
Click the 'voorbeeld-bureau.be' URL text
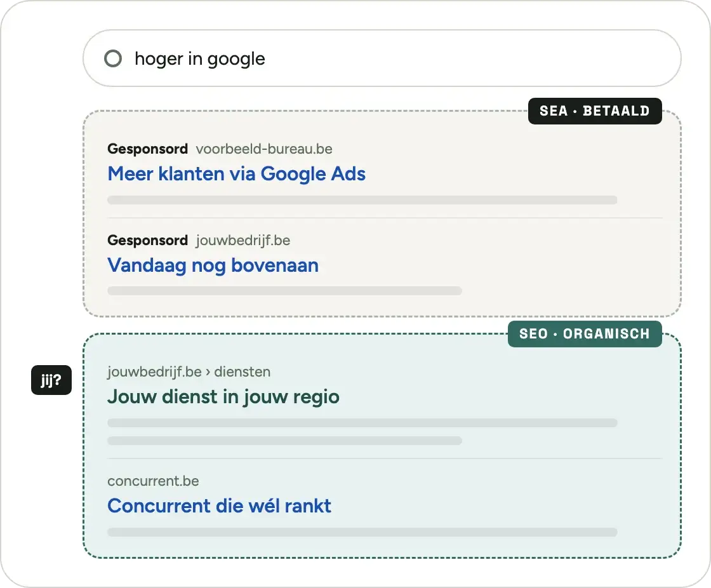[x=264, y=149]
